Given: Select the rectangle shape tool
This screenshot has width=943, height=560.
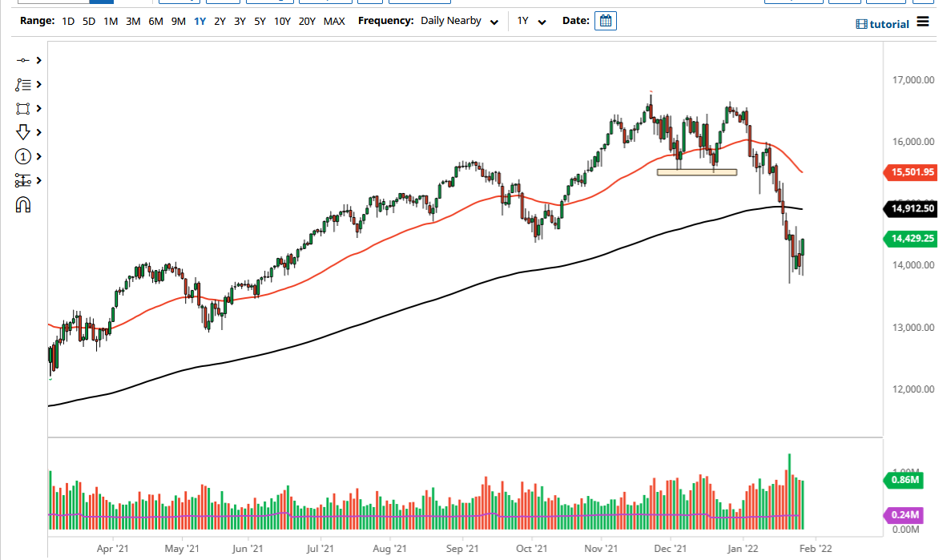Looking at the screenshot, I should point(24,108).
